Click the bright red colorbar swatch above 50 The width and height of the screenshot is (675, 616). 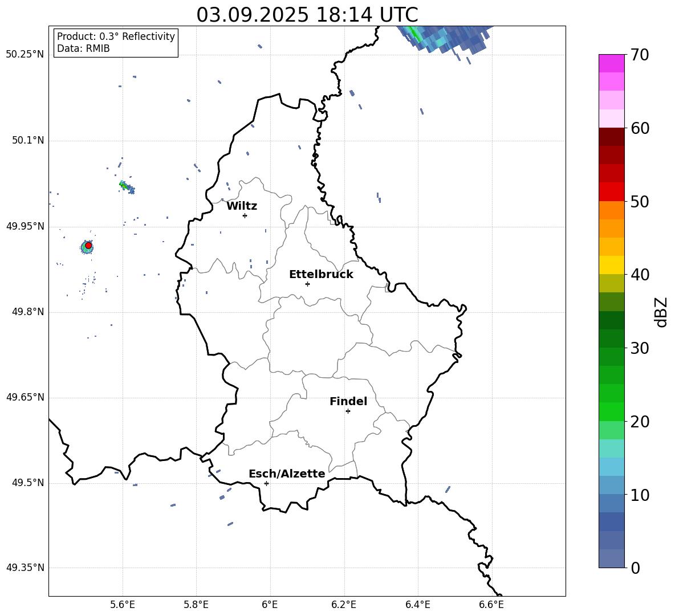point(611,192)
